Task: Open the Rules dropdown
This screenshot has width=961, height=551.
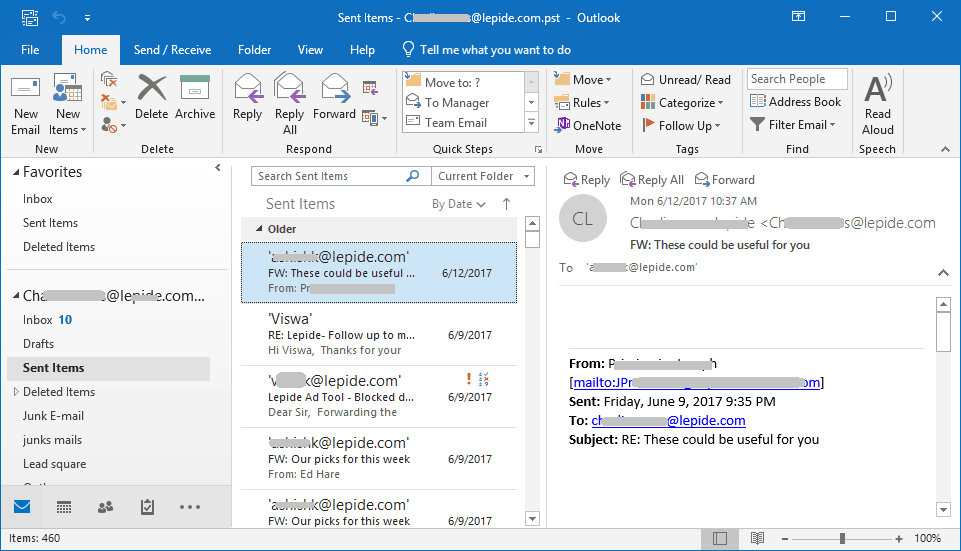Action: [582, 102]
